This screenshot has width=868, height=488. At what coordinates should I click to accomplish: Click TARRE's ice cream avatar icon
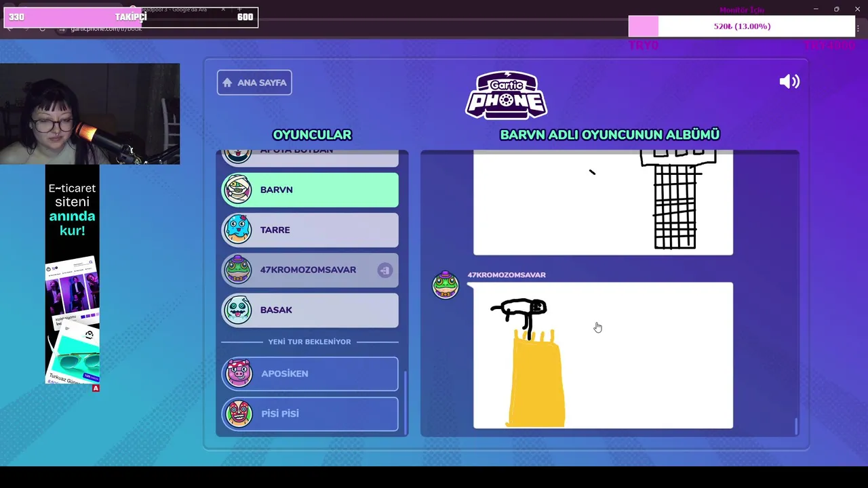pos(238,229)
